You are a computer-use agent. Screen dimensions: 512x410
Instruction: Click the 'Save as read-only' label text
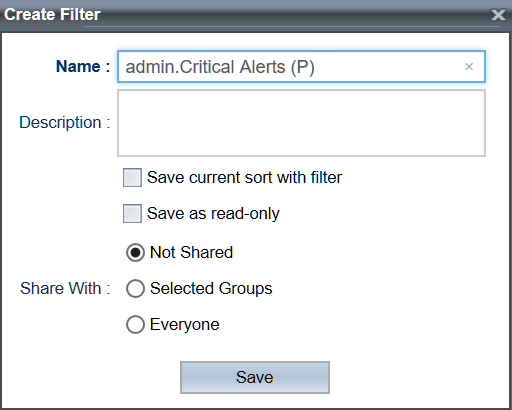pos(213,213)
